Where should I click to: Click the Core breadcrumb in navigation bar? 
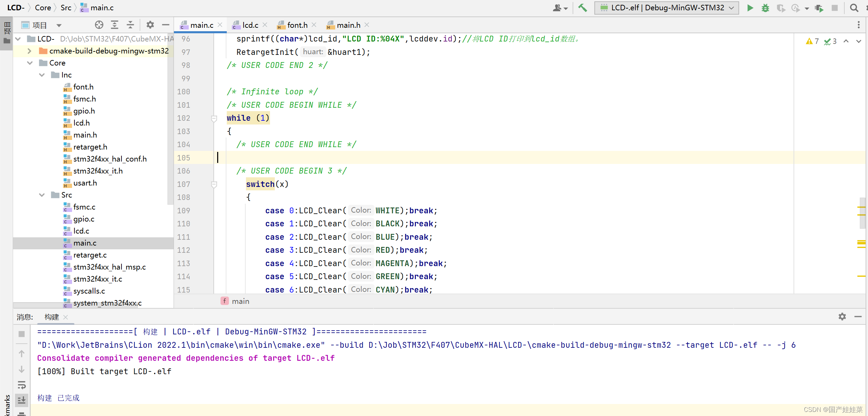(x=43, y=8)
